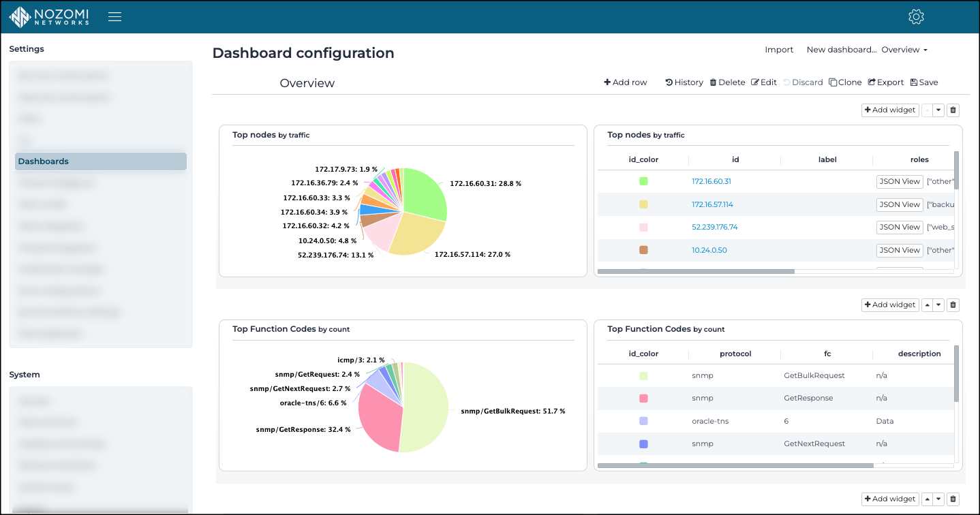The image size is (980, 515).
Task: Create a new dashboard via New dashboard...
Action: (x=842, y=50)
